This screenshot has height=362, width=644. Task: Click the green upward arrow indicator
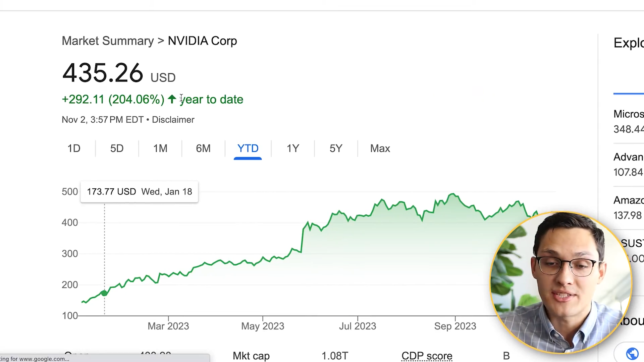[x=172, y=99]
